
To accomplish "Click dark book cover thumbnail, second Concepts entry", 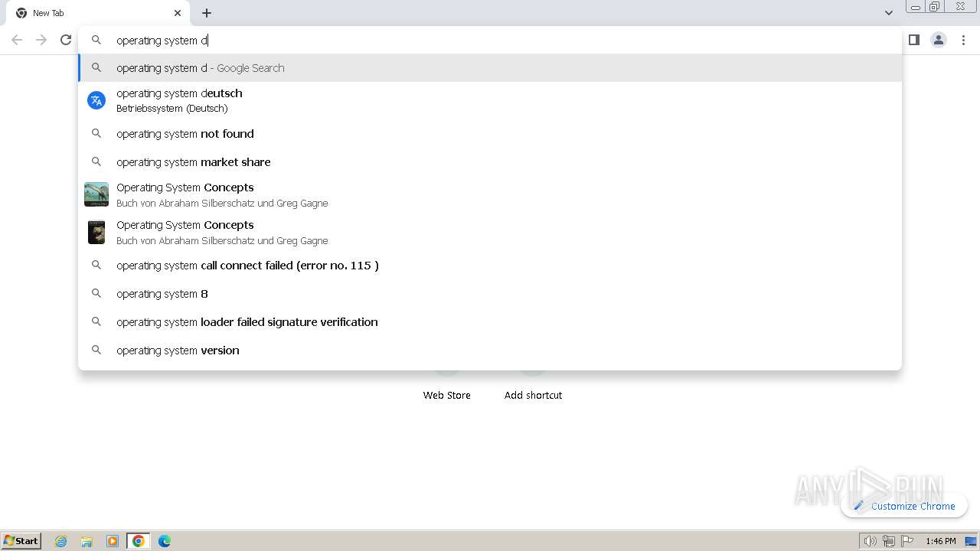I will pyautogui.click(x=96, y=232).
